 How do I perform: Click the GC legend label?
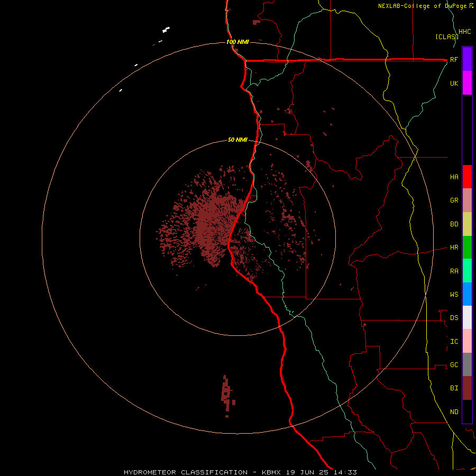click(454, 365)
